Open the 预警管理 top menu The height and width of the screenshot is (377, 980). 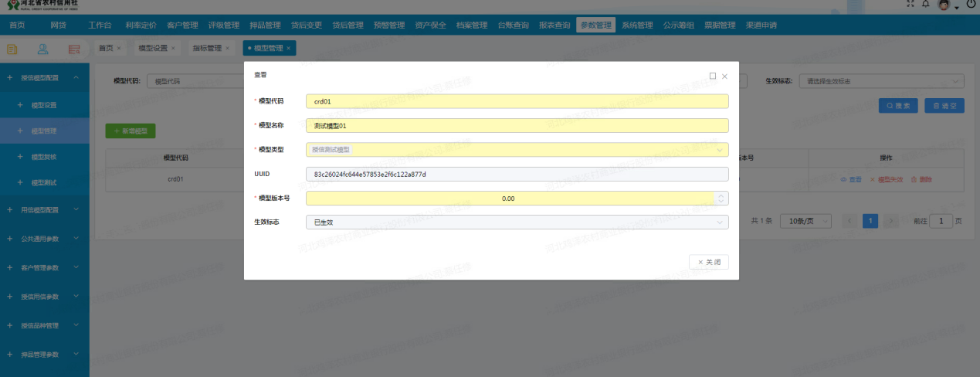pyautogui.click(x=389, y=25)
